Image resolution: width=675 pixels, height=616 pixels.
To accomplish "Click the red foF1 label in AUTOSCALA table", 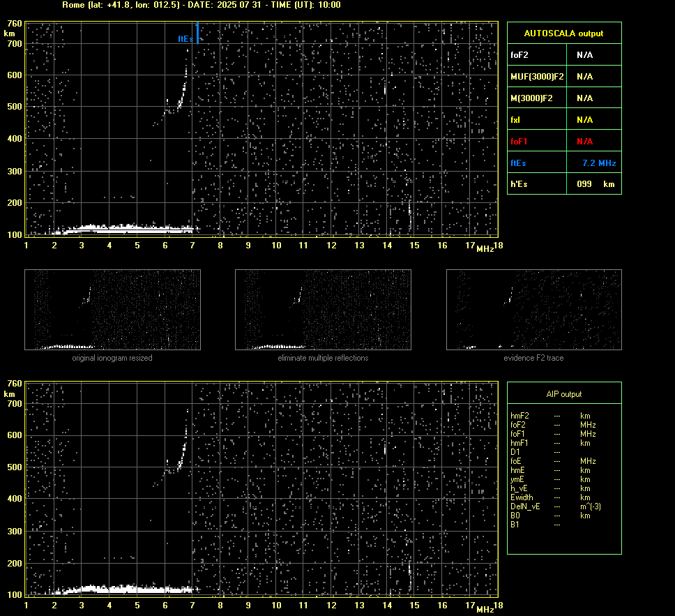I will click(x=519, y=142).
